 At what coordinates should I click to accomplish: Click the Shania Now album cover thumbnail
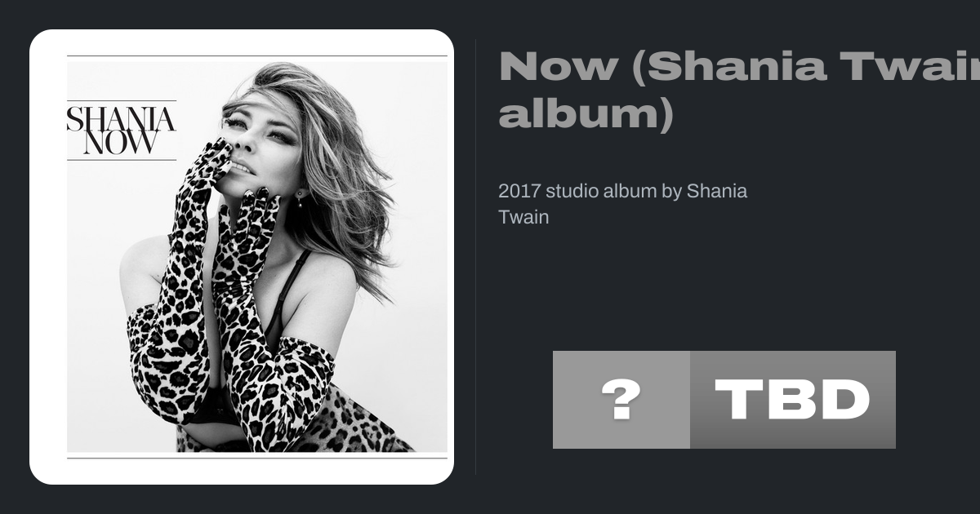[x=257, y=257]
